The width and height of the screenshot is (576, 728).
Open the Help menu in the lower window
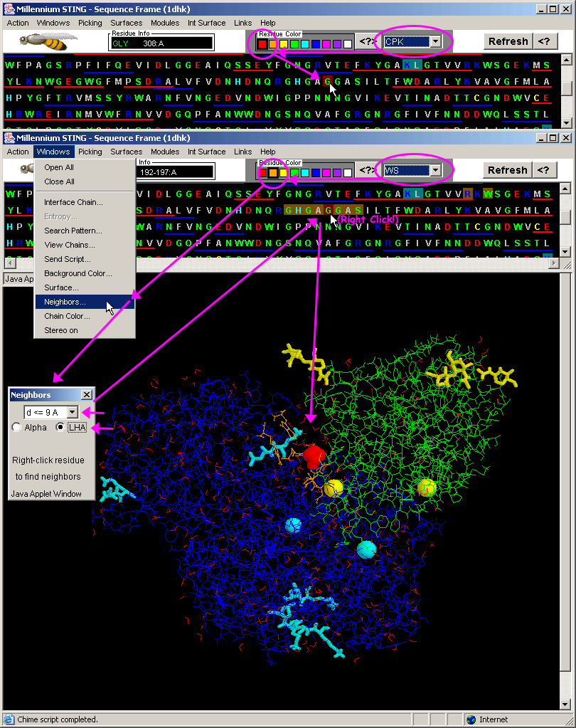[267, 152]
